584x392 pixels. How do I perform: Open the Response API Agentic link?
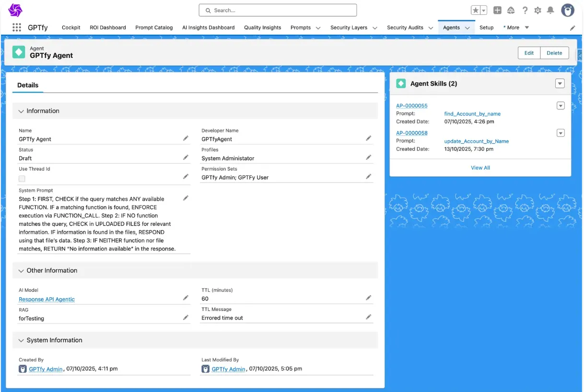tap(46, 299)
